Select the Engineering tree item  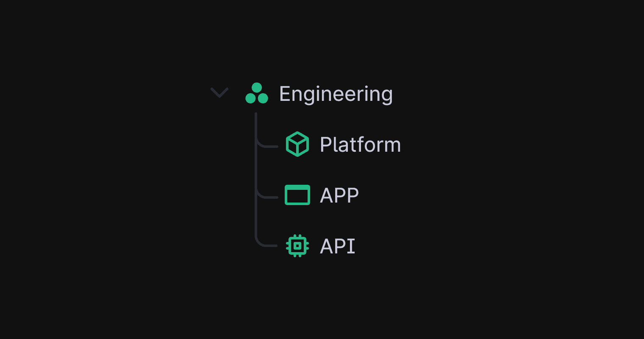point(336,93)
